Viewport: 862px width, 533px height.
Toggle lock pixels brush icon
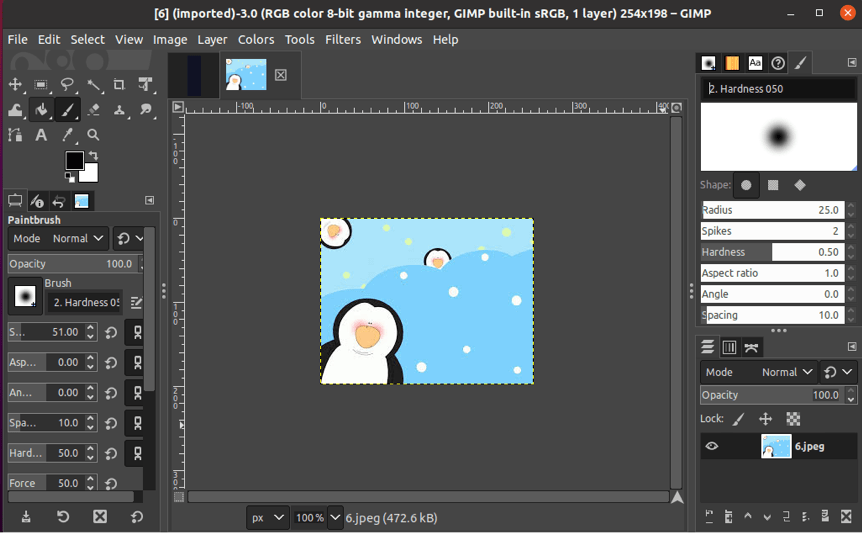(738, 419)
